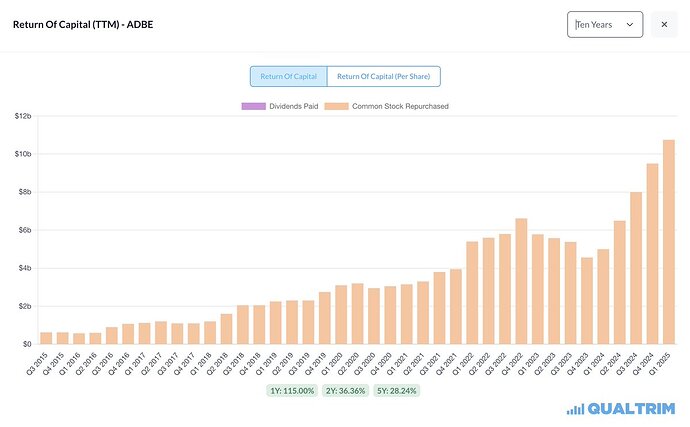This screenshot has width=690, height=427.
Task: Toggle the Dividends Paid purple legend swatch
Action: pyautogui.click(x=253, y=106)
